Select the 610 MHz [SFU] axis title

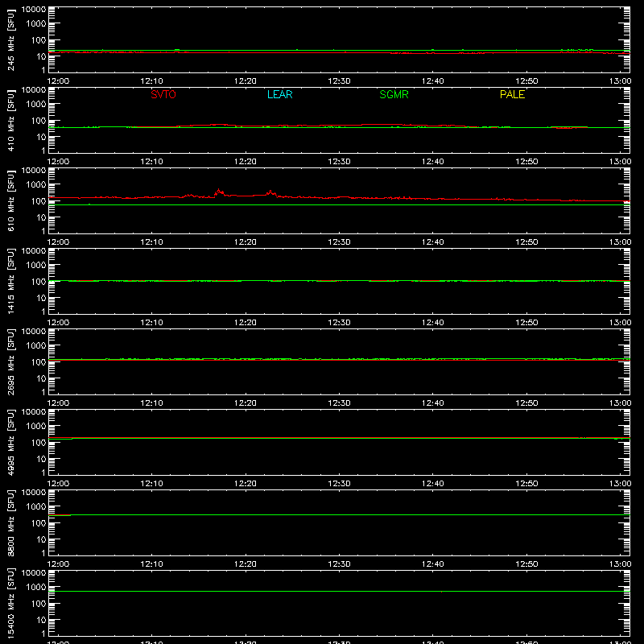pos(11,200)
